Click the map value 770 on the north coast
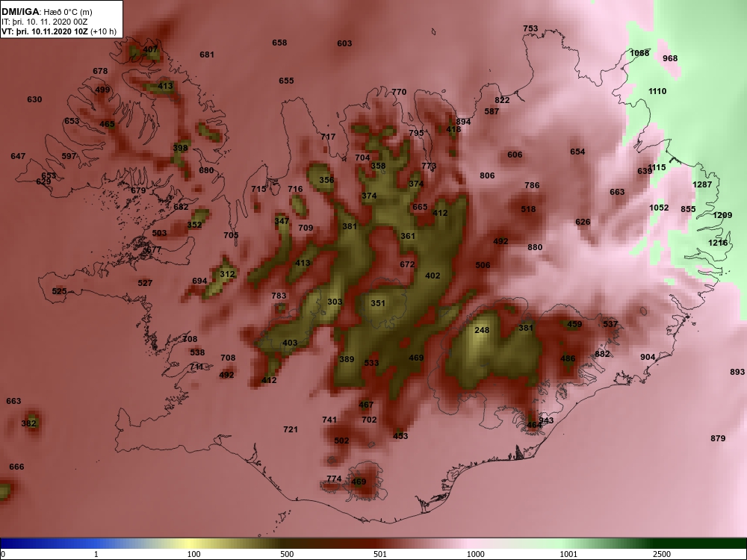Screen dimensions: 747x560 coord(399,93)
